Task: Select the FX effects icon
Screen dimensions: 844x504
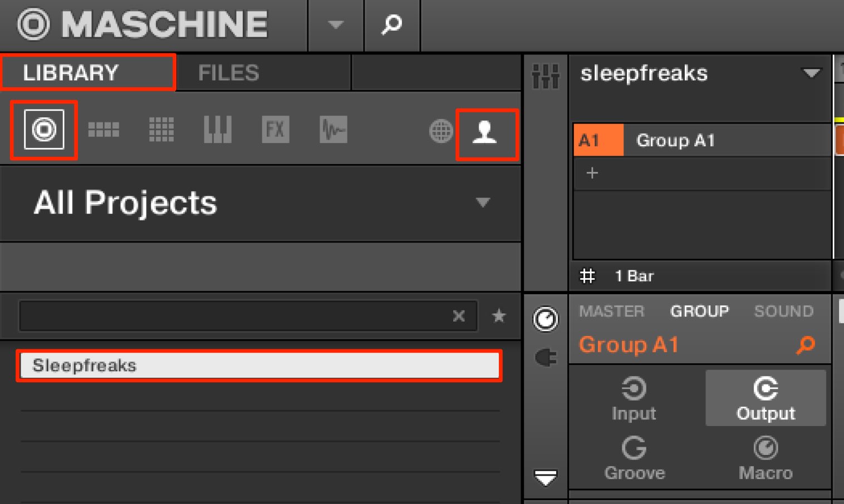Action: point(276,130)
